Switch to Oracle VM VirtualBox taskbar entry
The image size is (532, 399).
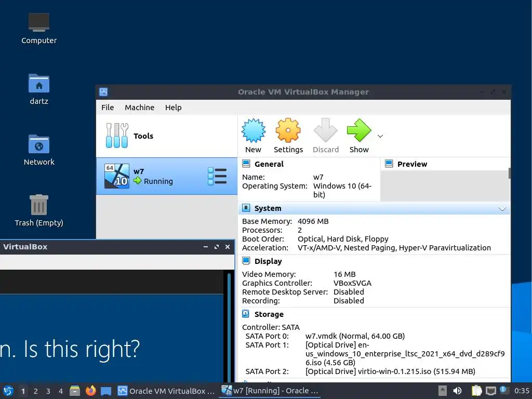pyautogui.click(x=166, y=391)
